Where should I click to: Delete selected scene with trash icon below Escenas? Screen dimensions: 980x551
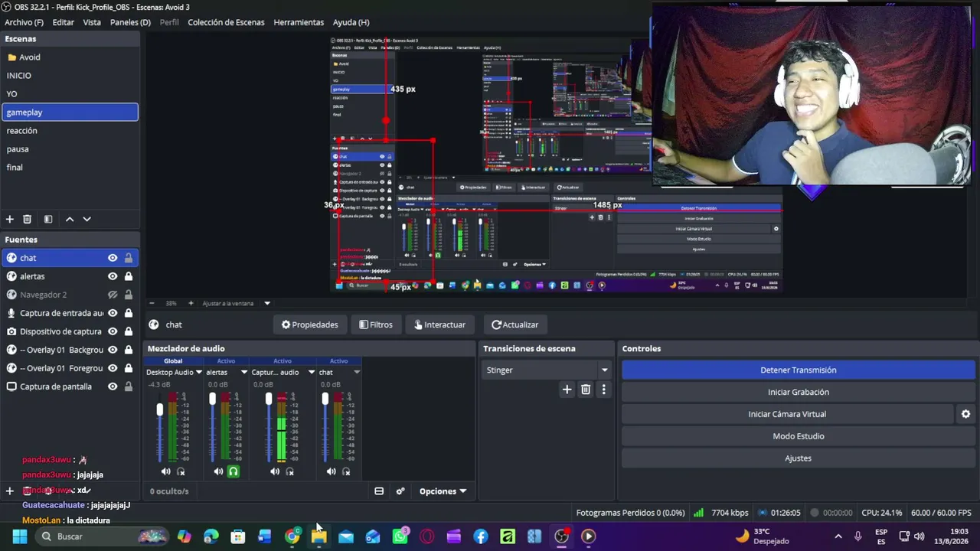(27, 219)
